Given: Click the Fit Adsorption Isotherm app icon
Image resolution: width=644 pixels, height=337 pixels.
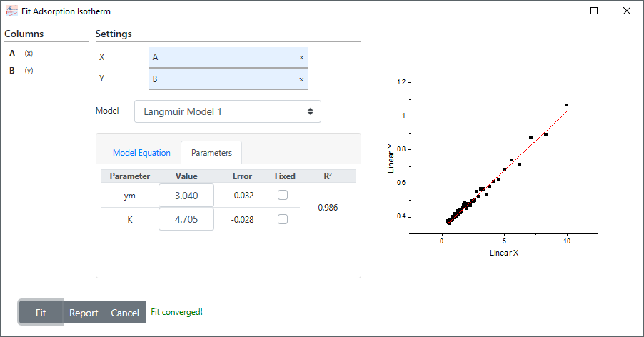Looking at the screenshot, I should pyautogui.click(x=12, y=11).
